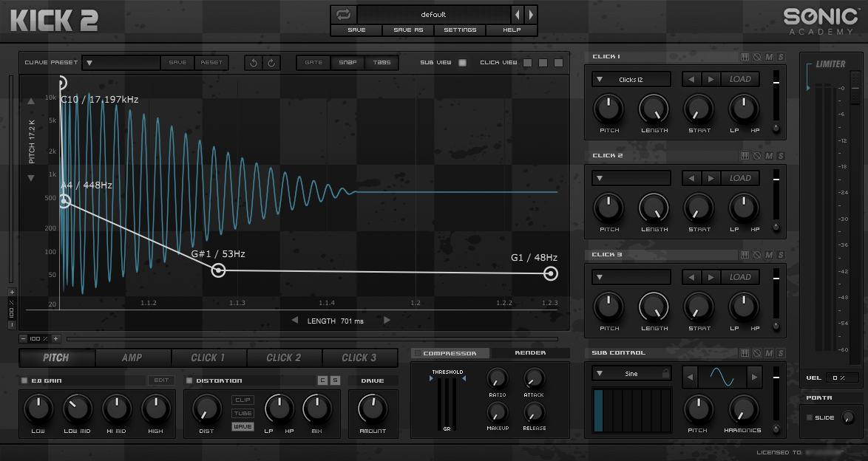Open Click 3 sample dropdown

pyautogui.click(x=631, y=277)
